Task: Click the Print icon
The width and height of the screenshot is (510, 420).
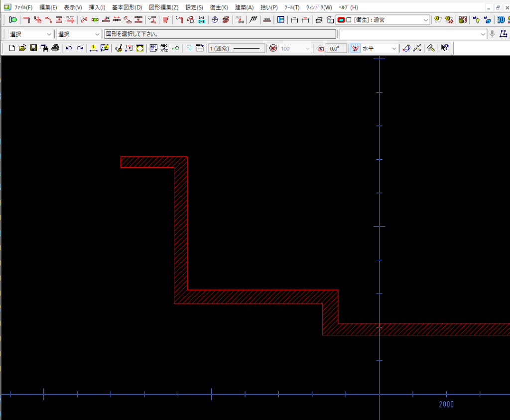Action: coord(55,48)
